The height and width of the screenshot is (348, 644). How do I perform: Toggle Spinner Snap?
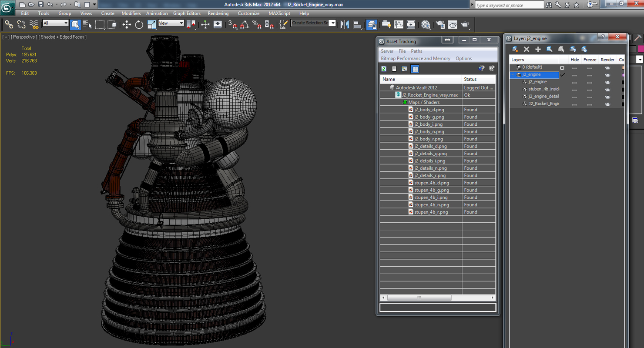tap(269, 25)
